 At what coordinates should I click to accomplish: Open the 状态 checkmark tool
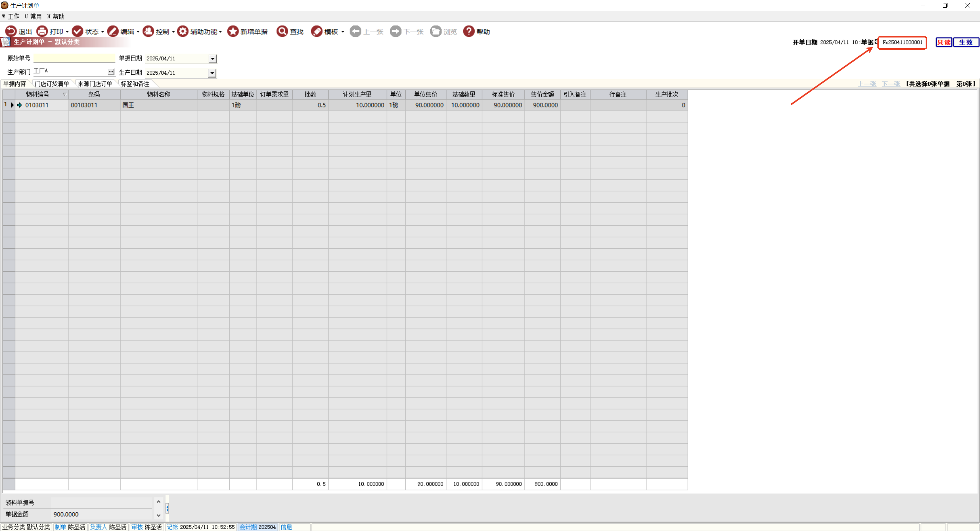(78, 31)
